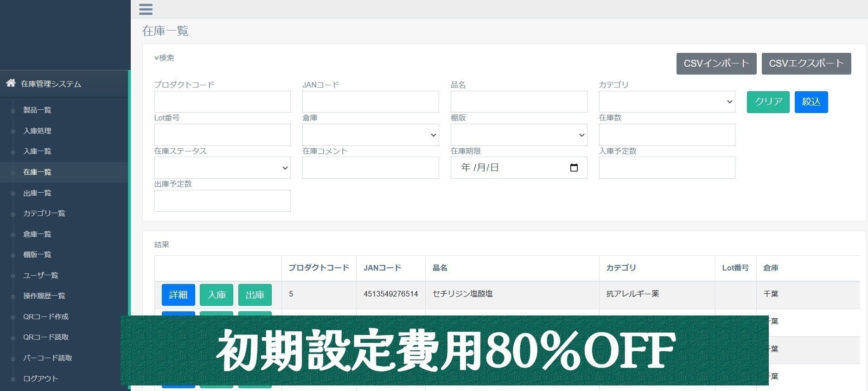Viewport: 868px width, 391px height.
Task: Select 出庫一覧 in the sidebar
Action: [x=37, y=193]
